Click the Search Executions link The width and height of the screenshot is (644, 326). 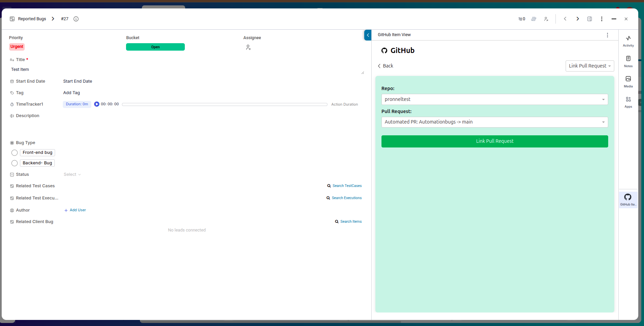pyautogui.click(x=347, y=198)
